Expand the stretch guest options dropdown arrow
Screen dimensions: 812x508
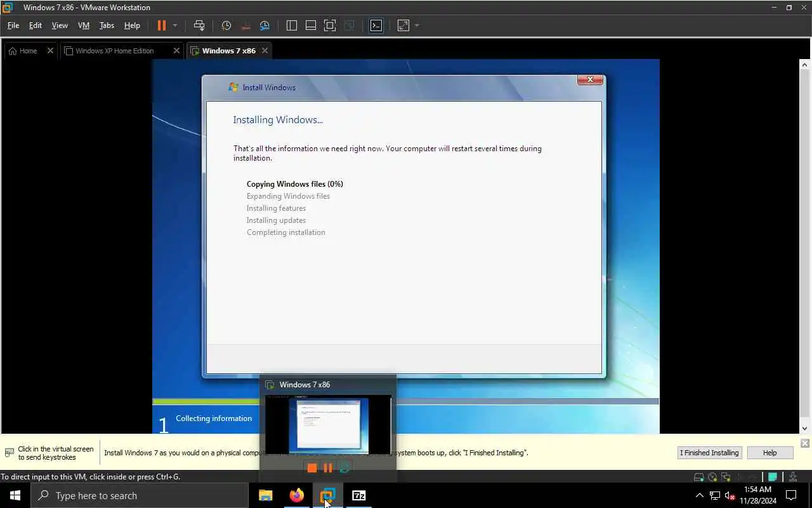(x=417, y=25)
